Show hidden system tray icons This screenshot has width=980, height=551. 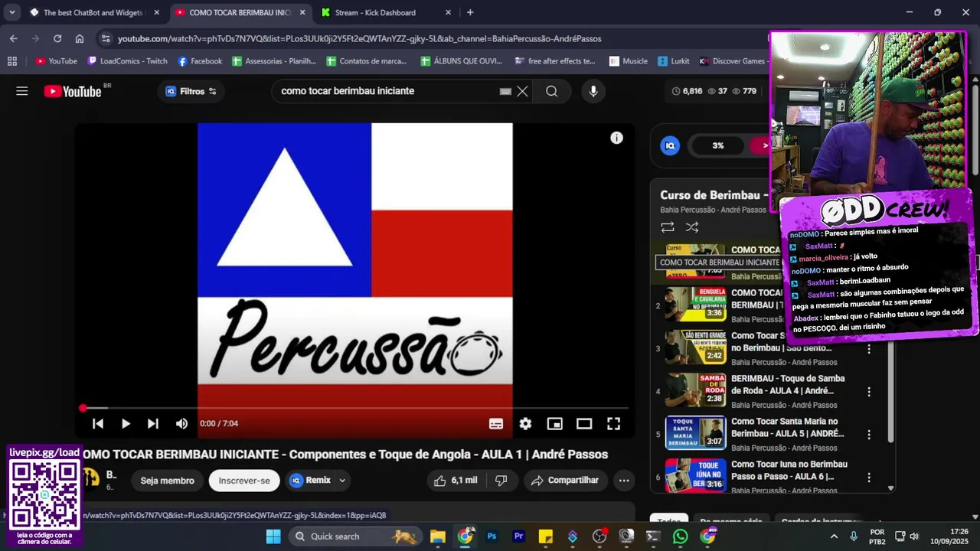click(834, 536)
